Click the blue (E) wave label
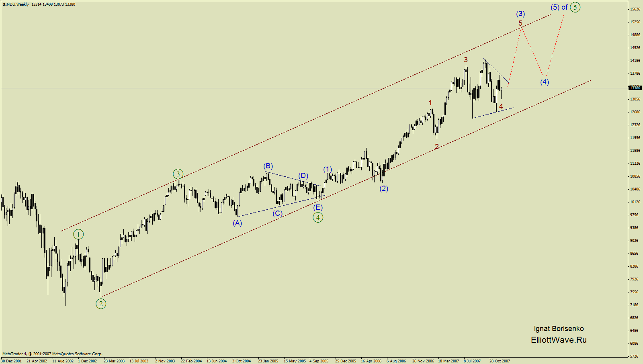This screenshot has width=643, height=364. click(318, 207)
